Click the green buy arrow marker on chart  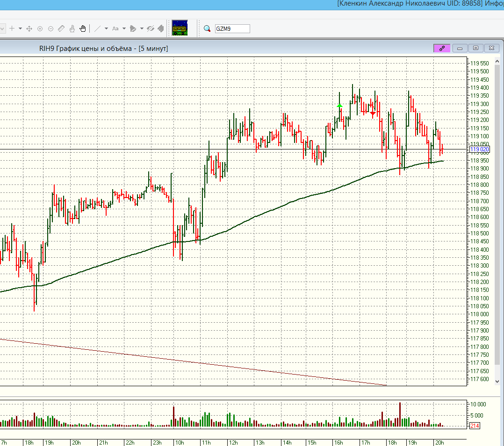point(339,106)
